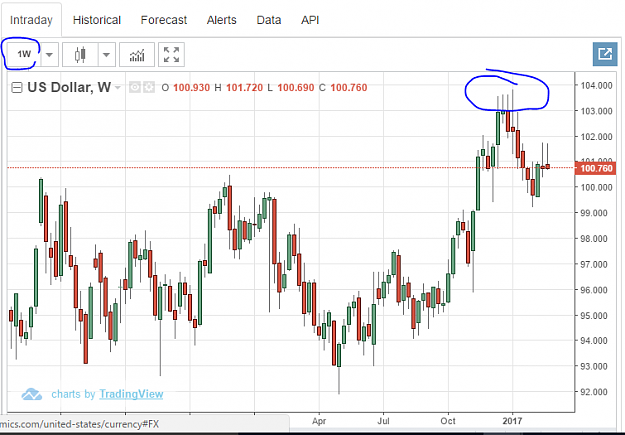Click the Apr time axis label
625x435 pixels.
click(319, 421)
